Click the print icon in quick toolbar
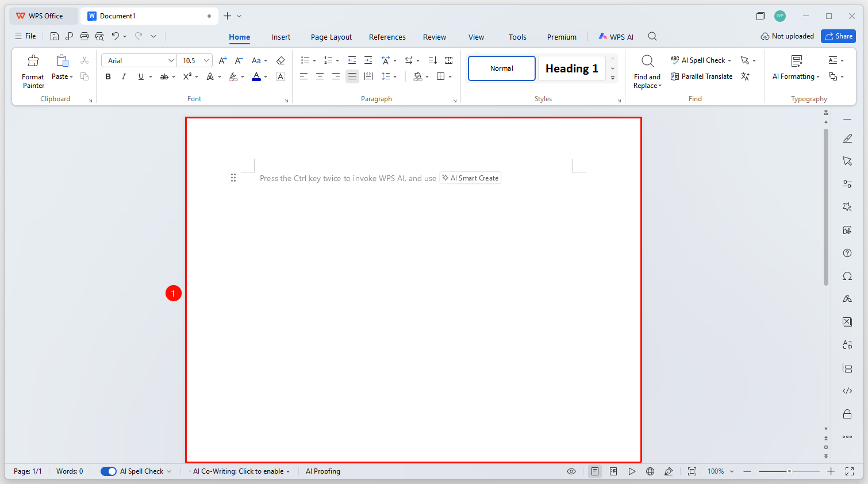 (85, 36)
